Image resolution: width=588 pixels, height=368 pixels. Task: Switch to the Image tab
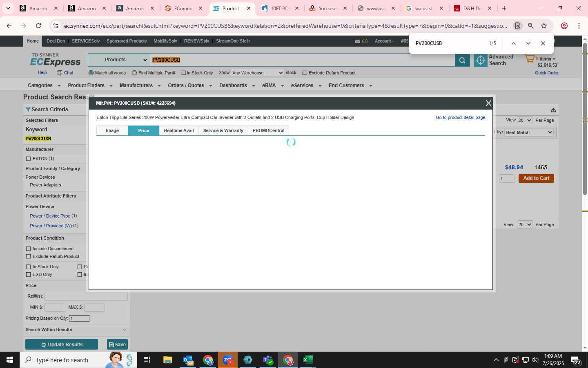coord(112,130)
